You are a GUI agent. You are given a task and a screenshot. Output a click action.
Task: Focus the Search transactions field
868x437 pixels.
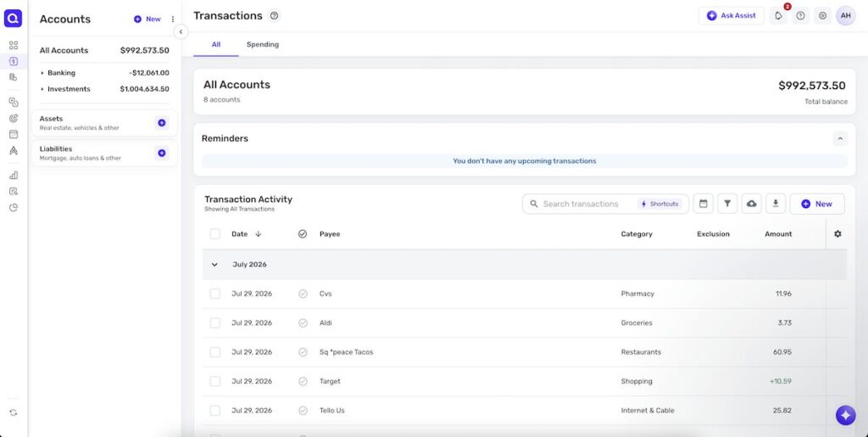[x=580, y=204]
